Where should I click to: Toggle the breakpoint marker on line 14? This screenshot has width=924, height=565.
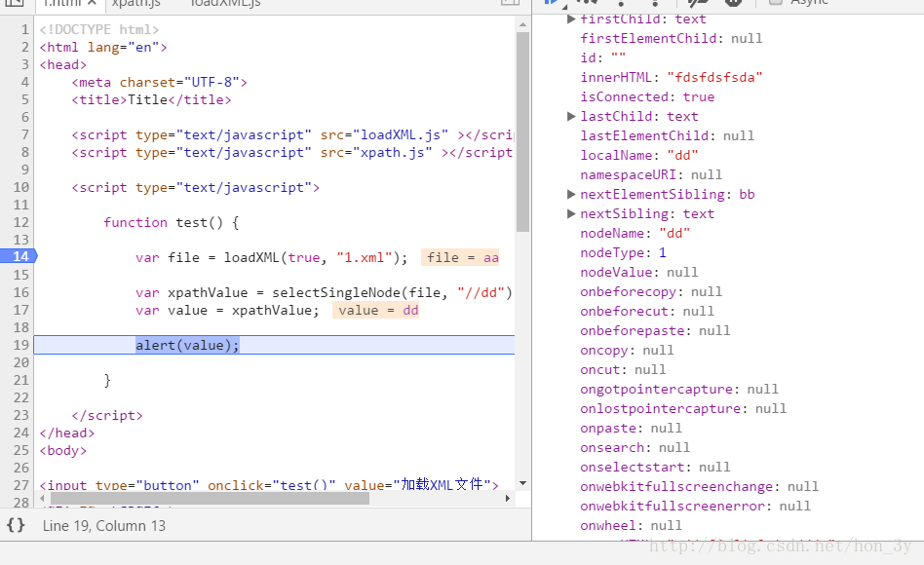click(19, 257)
